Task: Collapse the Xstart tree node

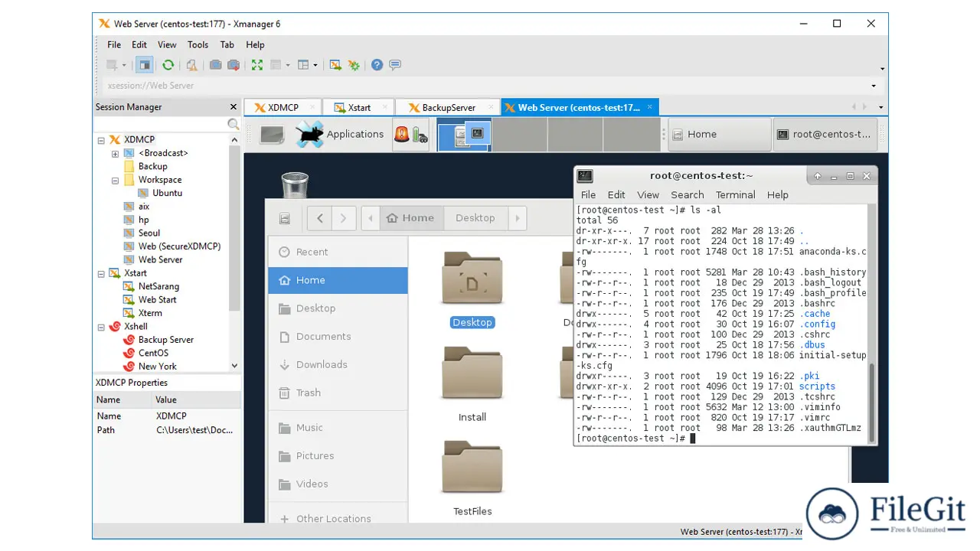Action: [101, 273]
